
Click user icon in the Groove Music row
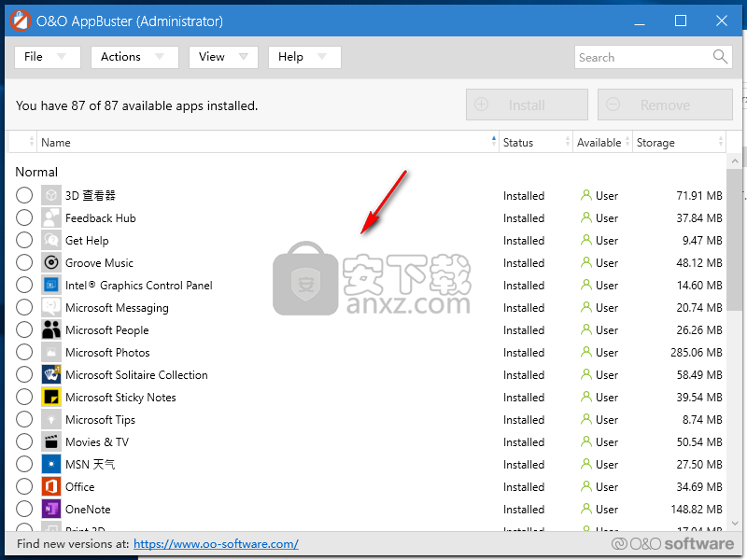pyautogui.click(x=586, y=262)
